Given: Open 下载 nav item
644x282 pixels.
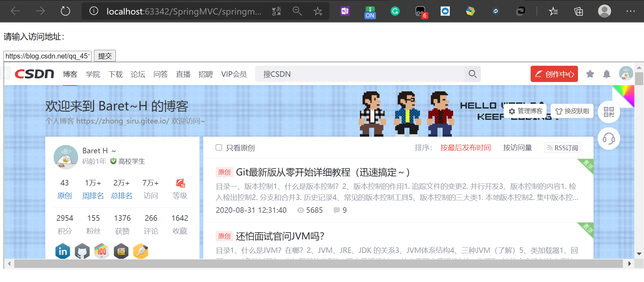Looking at the screenshot, I should 115,74.
